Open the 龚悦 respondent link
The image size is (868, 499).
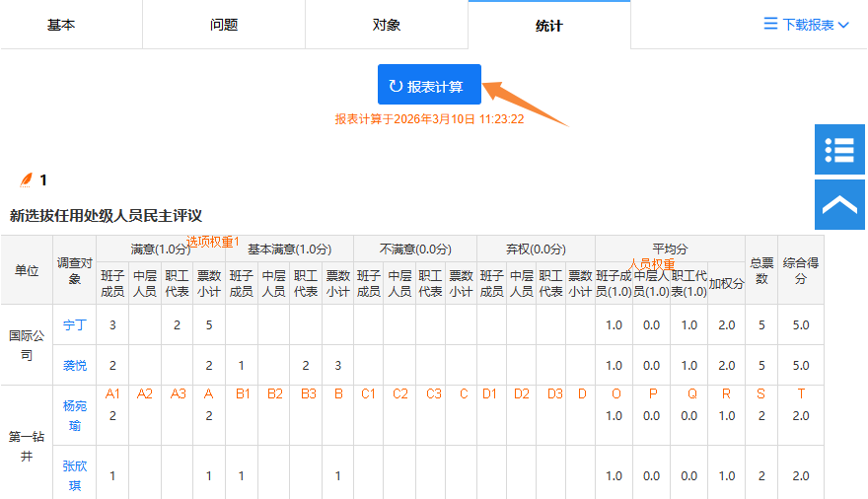click(75, 365)
